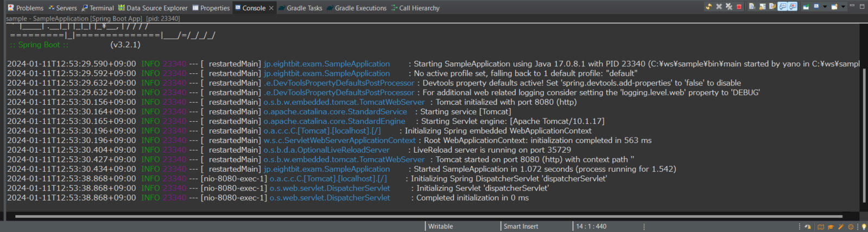Toggle Word Wrap for console output

772,7
